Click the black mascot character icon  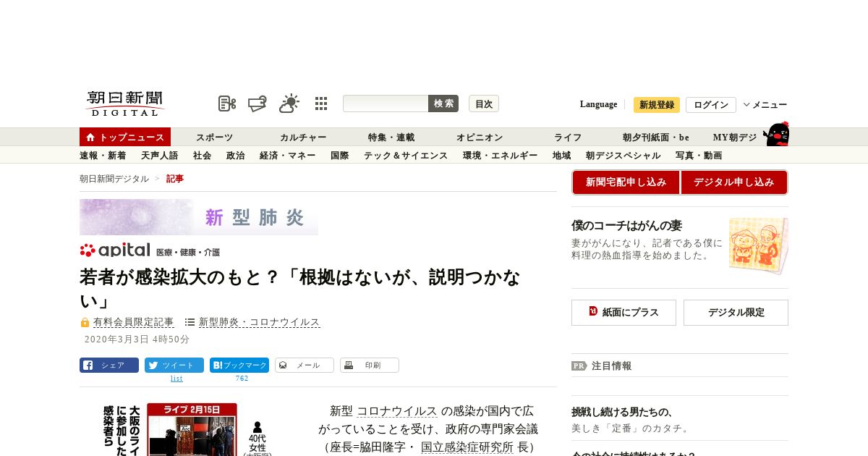pyautogui.click(x=776, y=134)
